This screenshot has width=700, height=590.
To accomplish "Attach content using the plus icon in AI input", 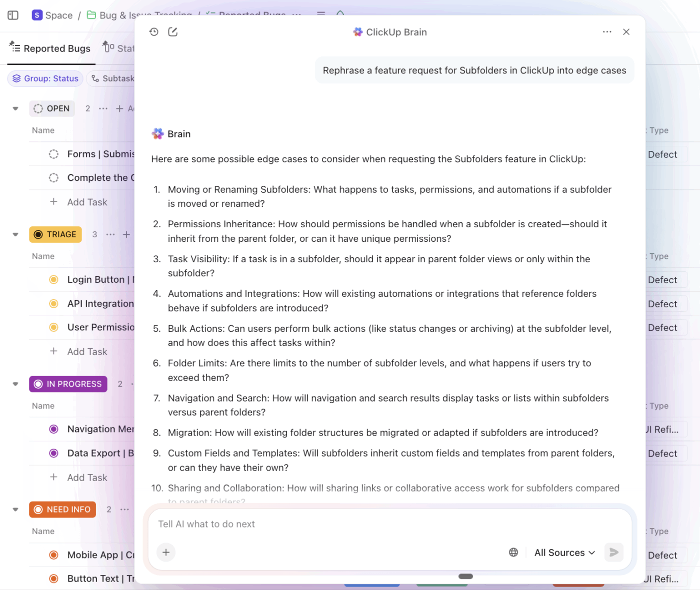I will [166, 553].
